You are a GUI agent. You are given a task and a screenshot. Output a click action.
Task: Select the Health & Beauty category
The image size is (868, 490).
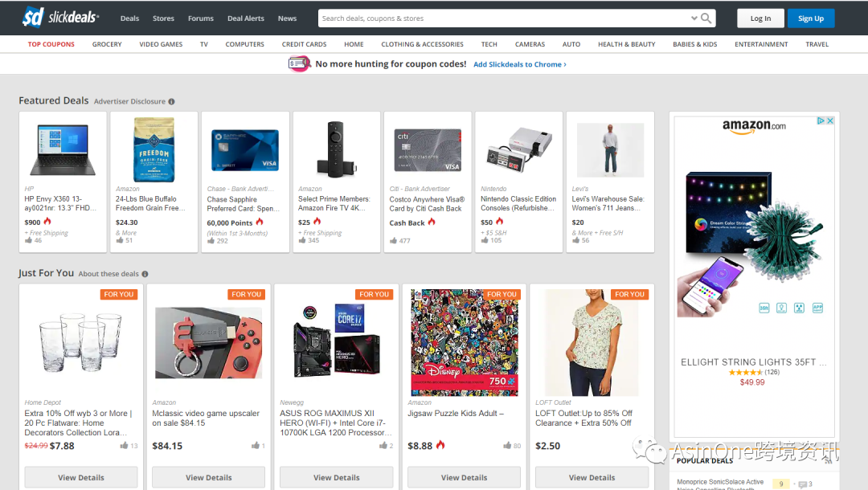(x=627, y=44)
